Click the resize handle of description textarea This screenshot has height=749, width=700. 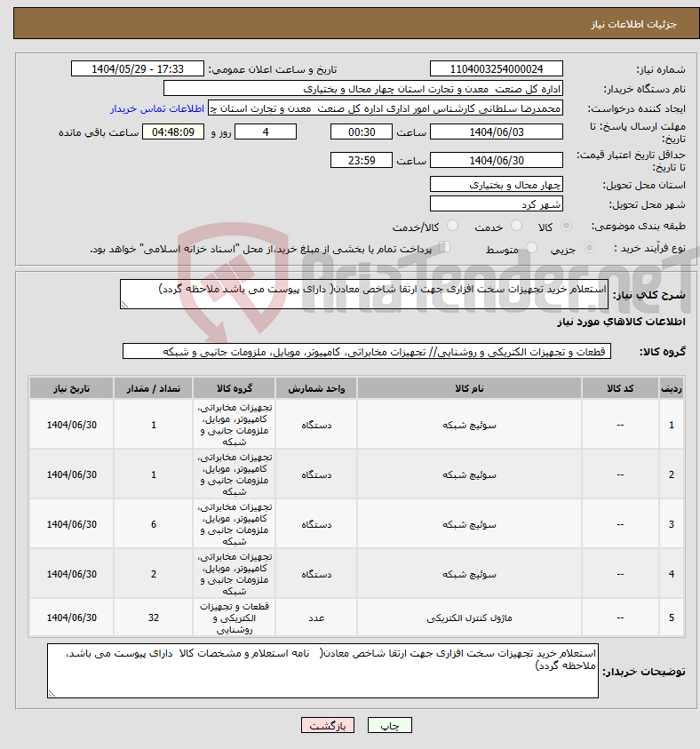point(124,305)
